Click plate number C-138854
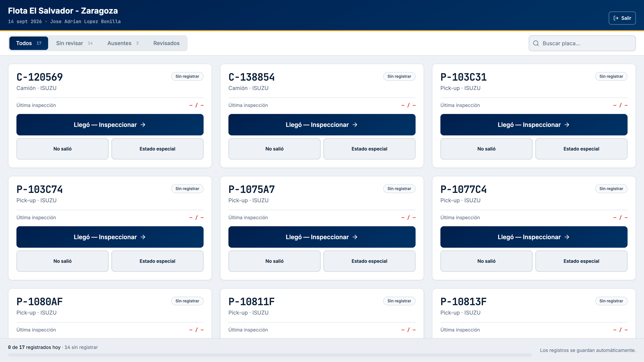 (x=252, y=77)
